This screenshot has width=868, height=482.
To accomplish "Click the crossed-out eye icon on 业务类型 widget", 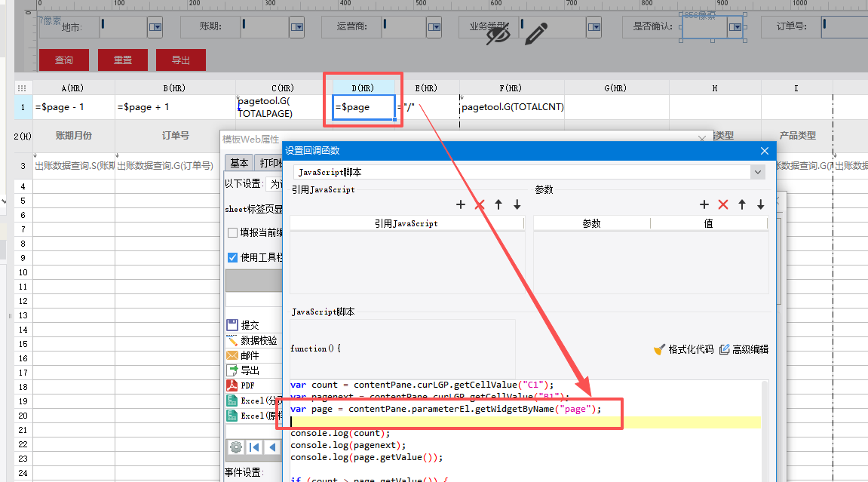I will click(x=498, y=35).
